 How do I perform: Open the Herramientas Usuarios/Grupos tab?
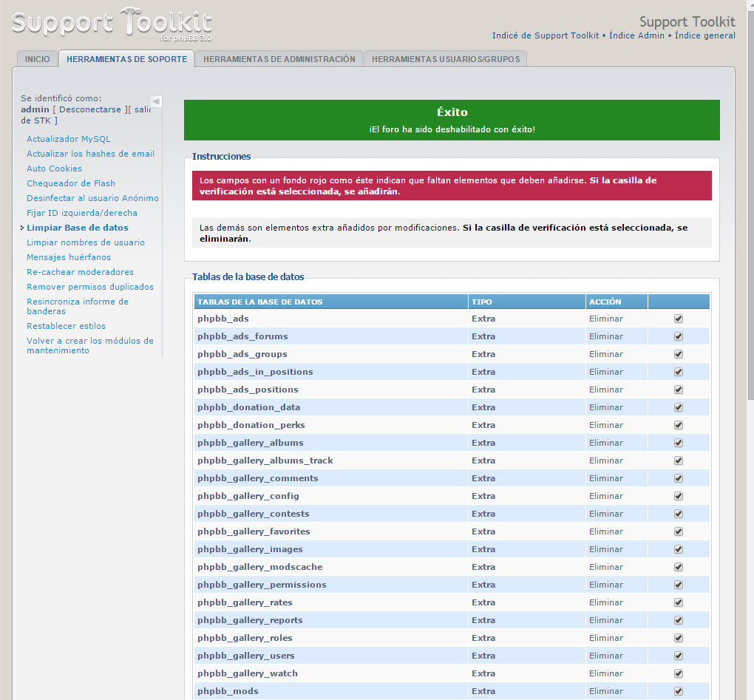coord(445,59)
